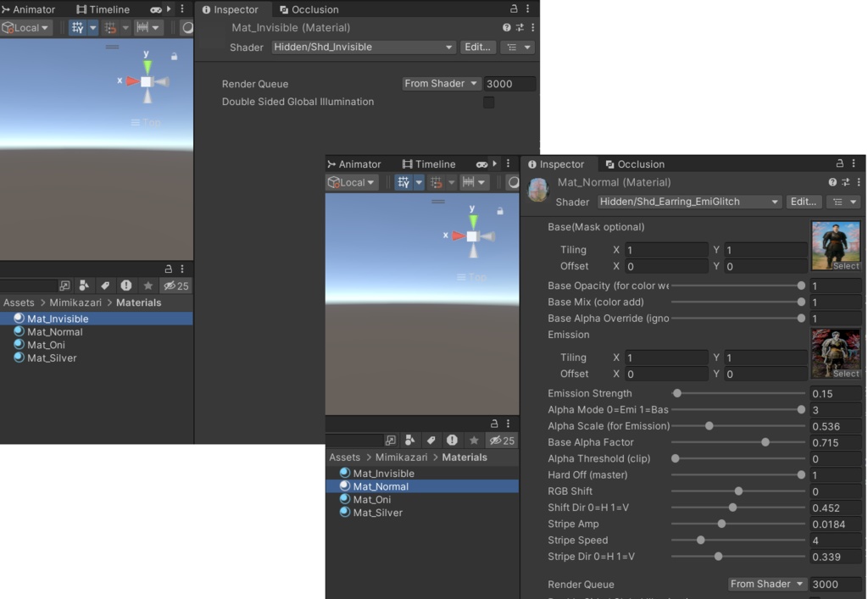
Task: Open snap increment settings in back window
Action: tap(147, 28)
